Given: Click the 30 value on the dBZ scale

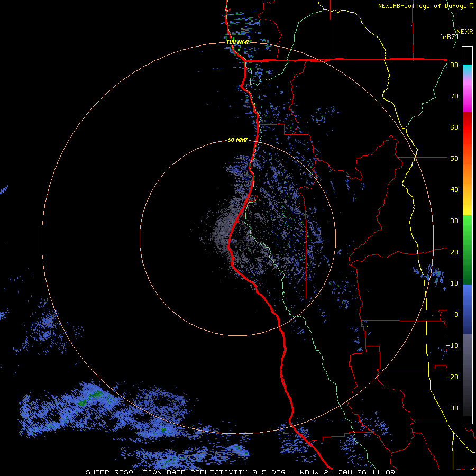Looking at the screenshot, I should [454, 221].
